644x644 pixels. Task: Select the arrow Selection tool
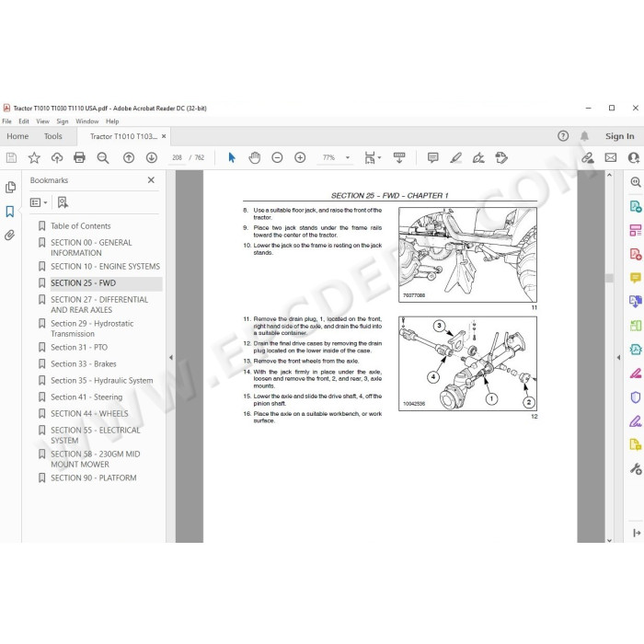tap(232, 157)
